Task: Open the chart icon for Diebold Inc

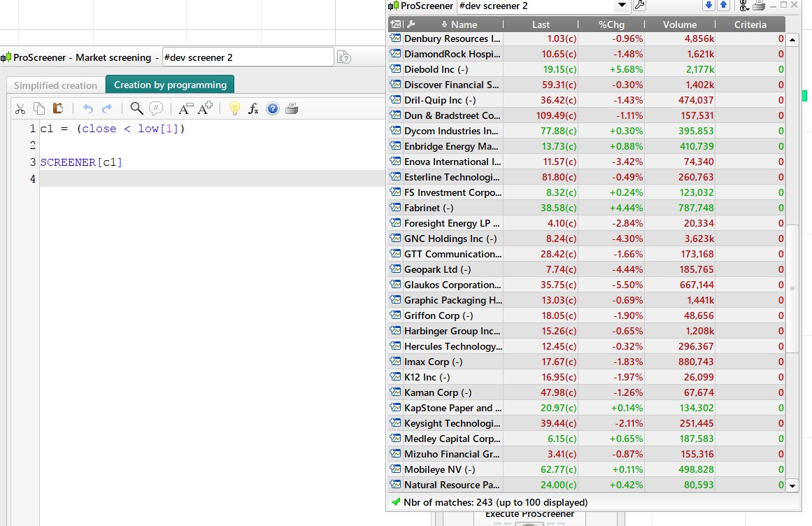Action: click(396, 69)
